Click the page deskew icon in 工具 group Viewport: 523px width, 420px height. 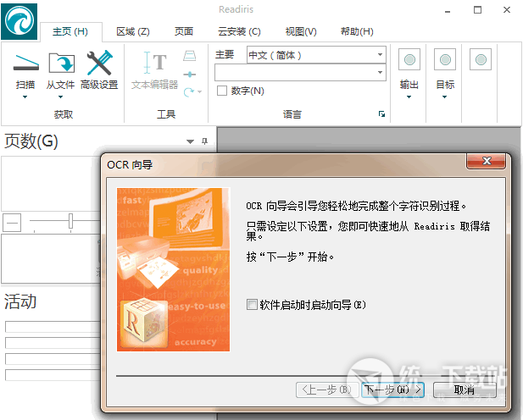click(190, 55)
